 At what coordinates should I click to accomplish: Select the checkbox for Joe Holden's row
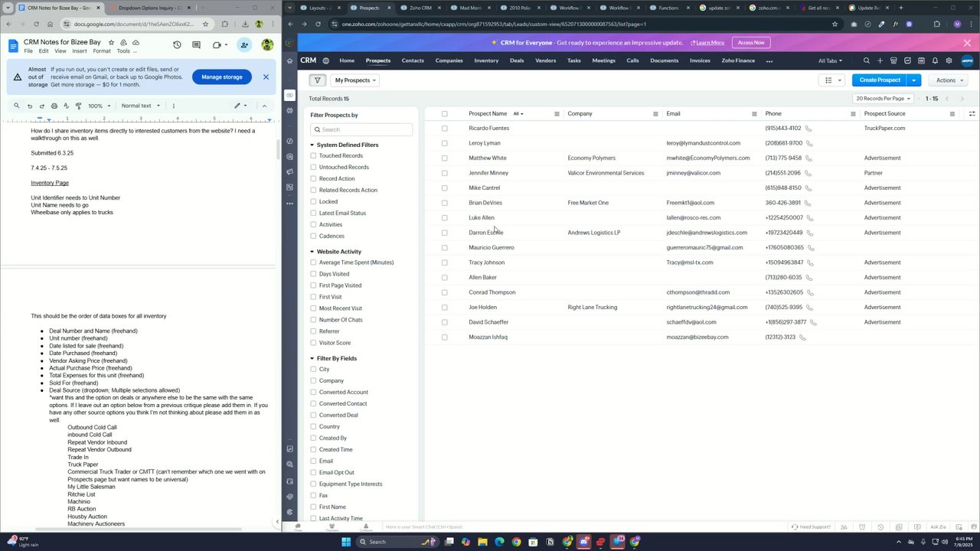(444, 308)
